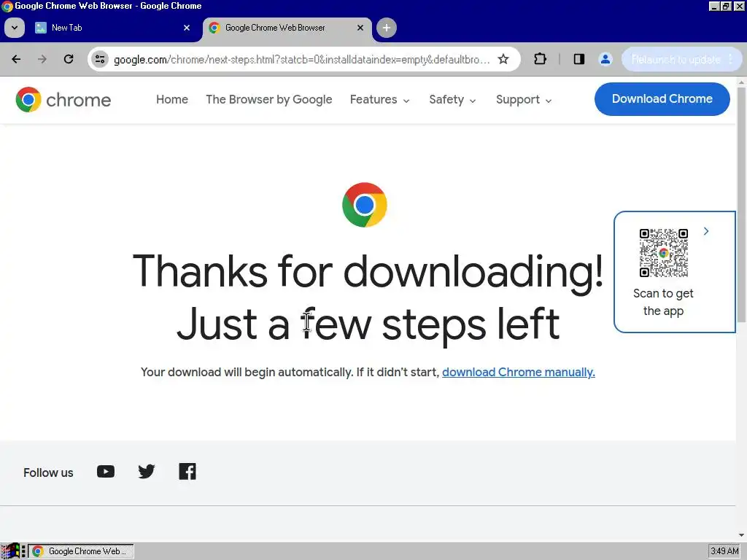This screenshot has width=747, height=560.
Task: Open the Extensions puzzle icon
Action: click(x=541, y=59)
